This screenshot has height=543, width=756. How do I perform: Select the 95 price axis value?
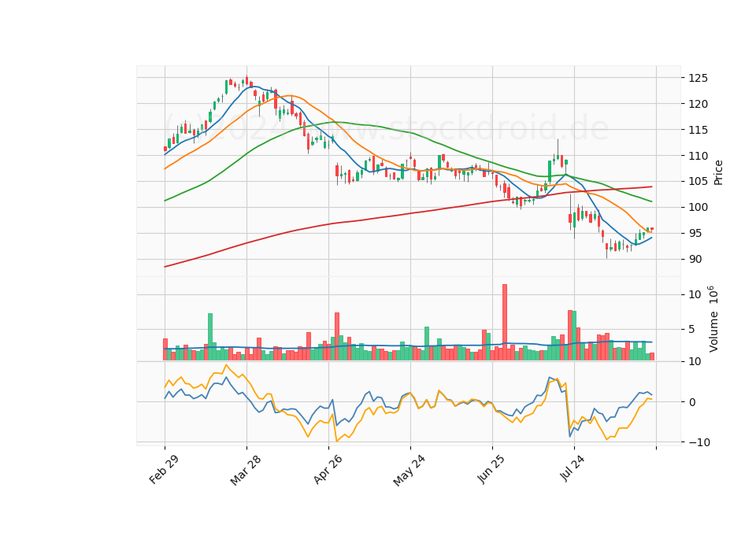click(695, 234)
